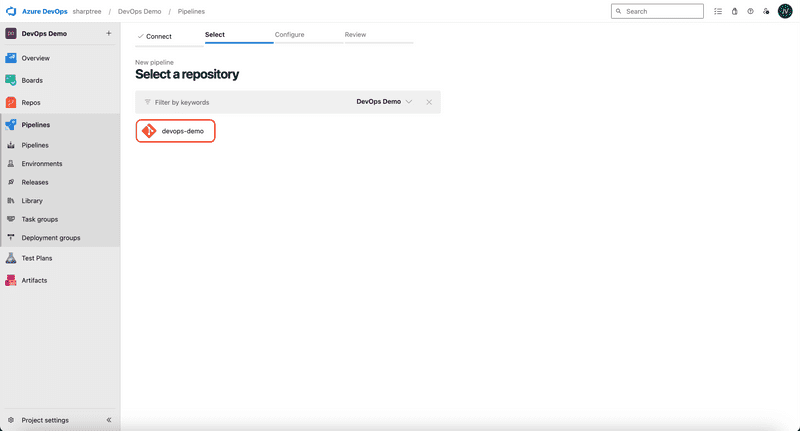The width and height of the screenshot is (800, 431).
Task: Open the user settings icon
Action: 766,11
